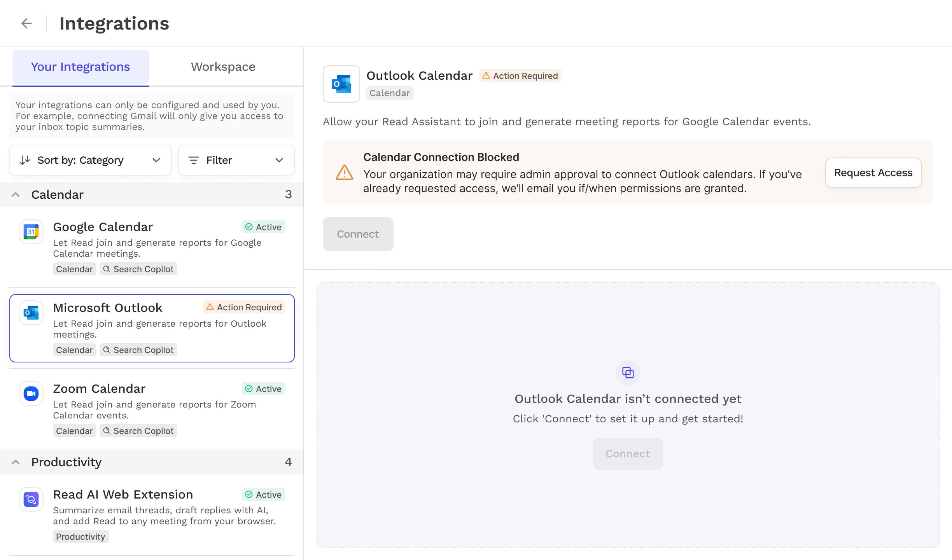The width and height of the screenshot is (952, 560).
Task: Click Action Required badge beside Outlook Calendar title
Action: tap(520, 76)
